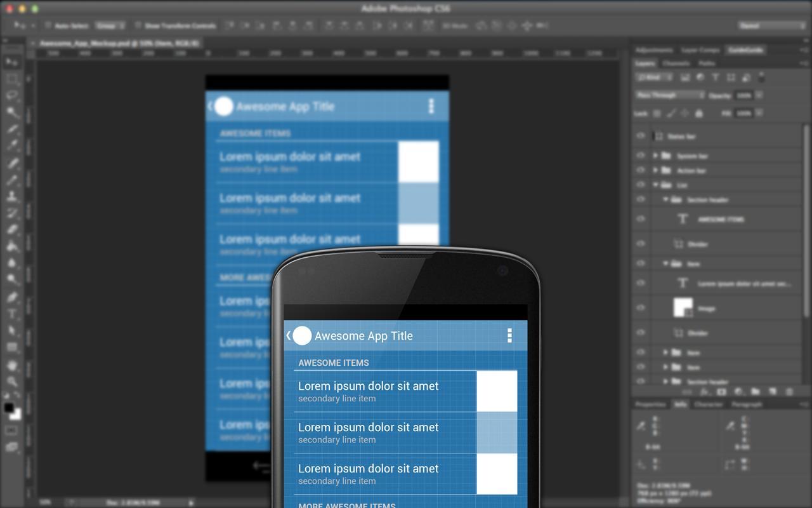Select the Hand tool

[12, 364]
